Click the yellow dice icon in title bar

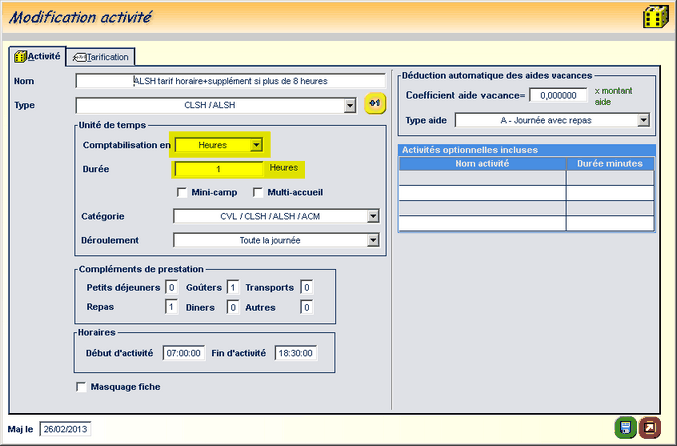click(653, 17)
